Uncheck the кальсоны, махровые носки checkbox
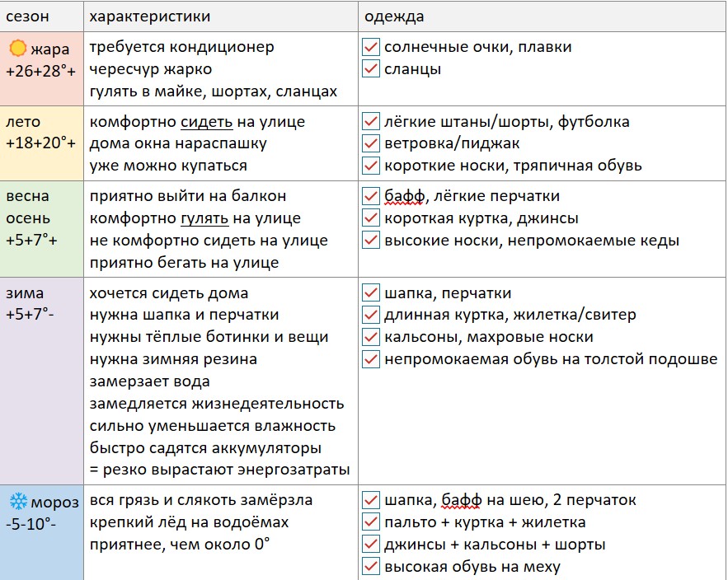Viewport: 728px width, 580px height. [371, 337]
